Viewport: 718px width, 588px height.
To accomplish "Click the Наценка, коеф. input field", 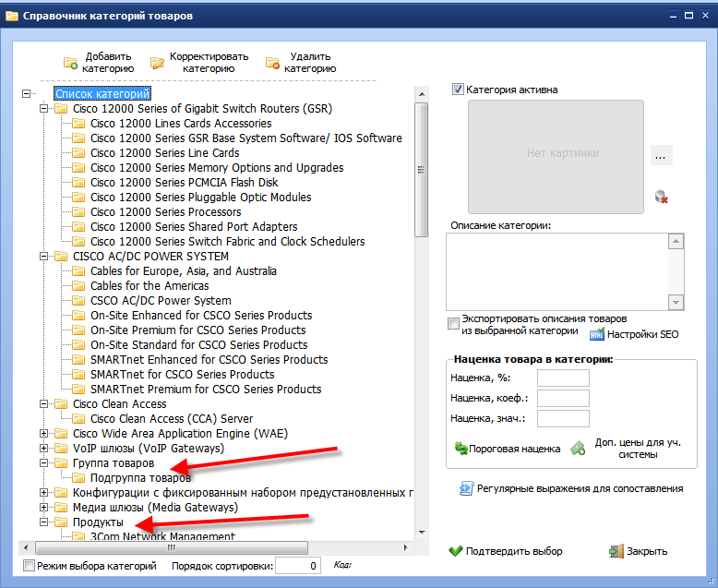I will (563, 399).
